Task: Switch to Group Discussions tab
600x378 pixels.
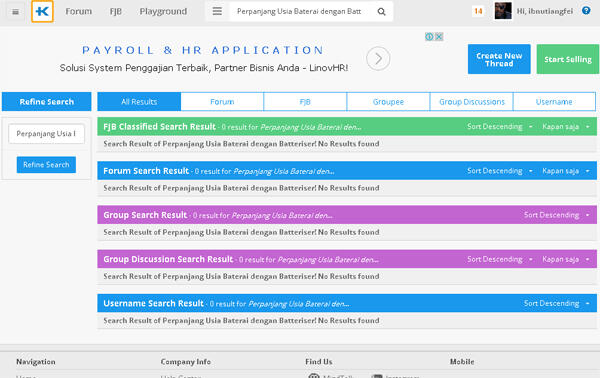Action: (471, 102)
